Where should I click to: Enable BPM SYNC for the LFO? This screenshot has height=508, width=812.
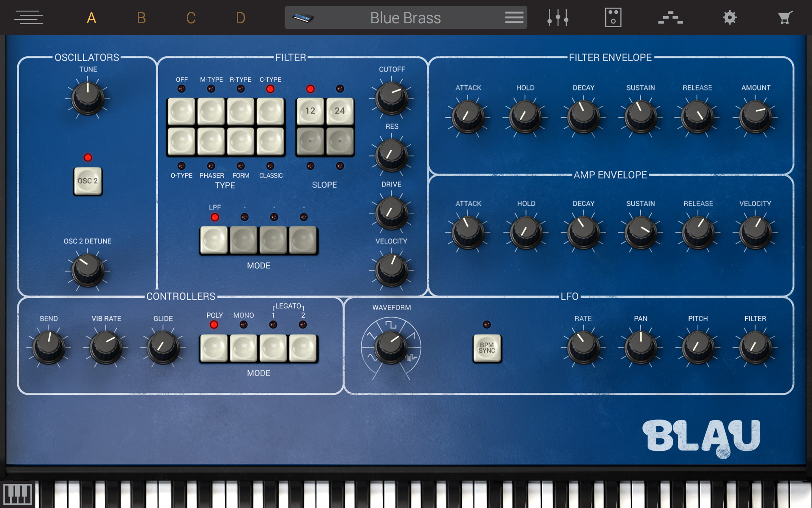click(487, 348)
